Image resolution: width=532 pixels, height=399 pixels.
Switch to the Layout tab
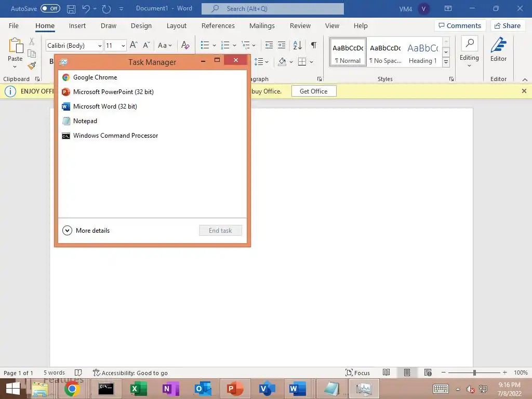click(x=177, y=26)
